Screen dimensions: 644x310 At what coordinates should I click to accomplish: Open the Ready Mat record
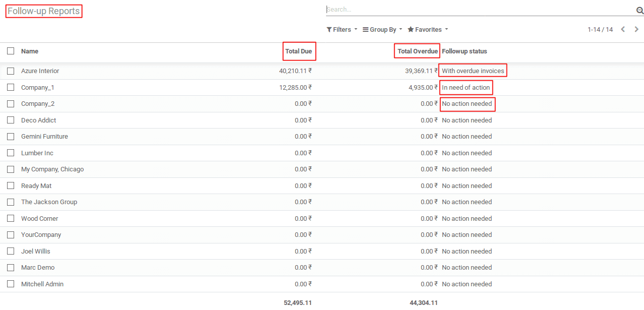(x=36, y=186)
